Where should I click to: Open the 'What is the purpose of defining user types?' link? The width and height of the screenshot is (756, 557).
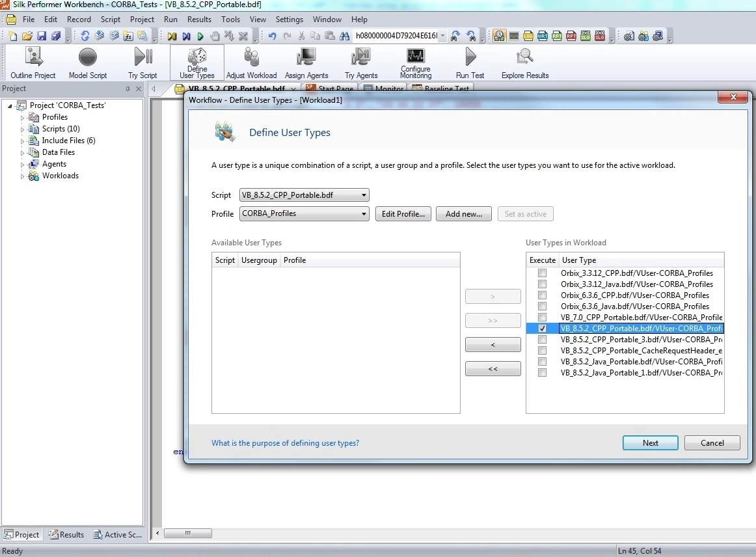pyautogui.click(x=285, y=442)
